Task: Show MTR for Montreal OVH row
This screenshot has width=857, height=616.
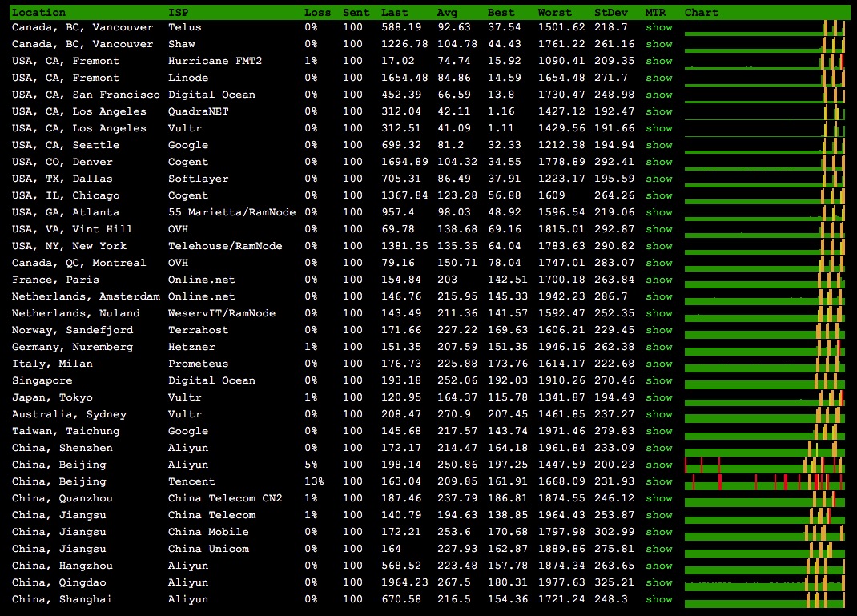Action: click(x=659, y=263)
